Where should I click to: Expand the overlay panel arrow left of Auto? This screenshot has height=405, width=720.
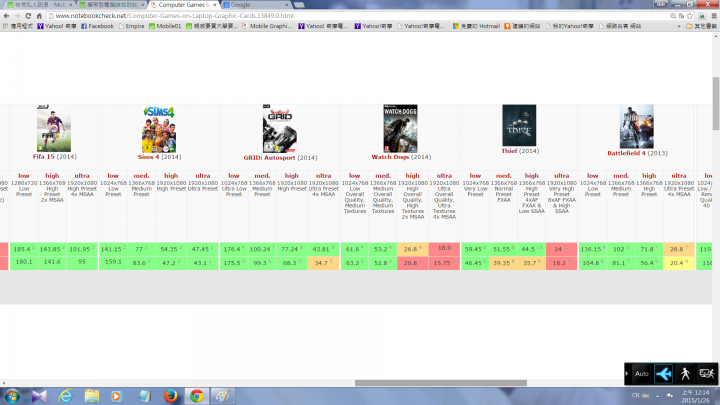[x=627, y=374]
